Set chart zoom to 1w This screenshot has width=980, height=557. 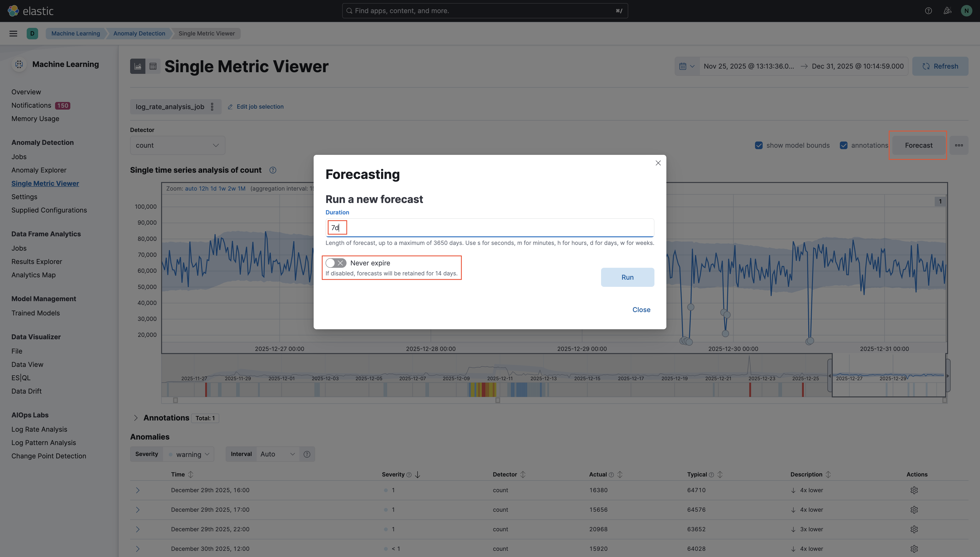point(222,188)
